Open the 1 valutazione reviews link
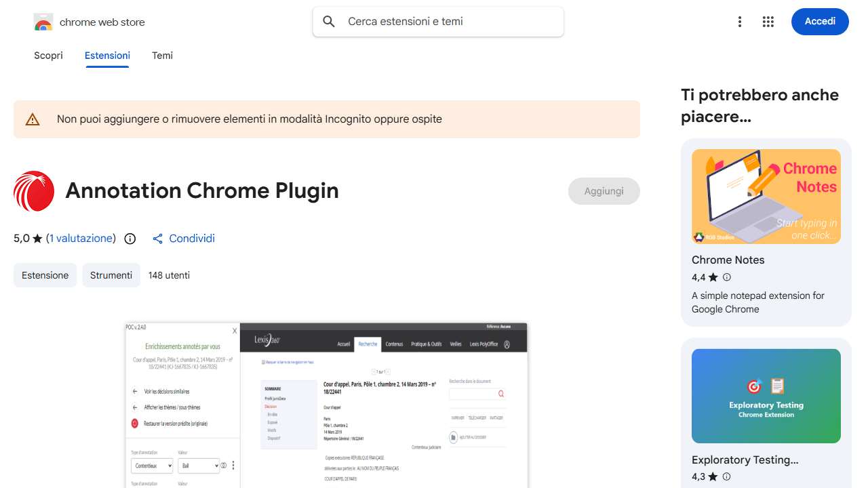 pyautogui.click(x=81, y=239)
